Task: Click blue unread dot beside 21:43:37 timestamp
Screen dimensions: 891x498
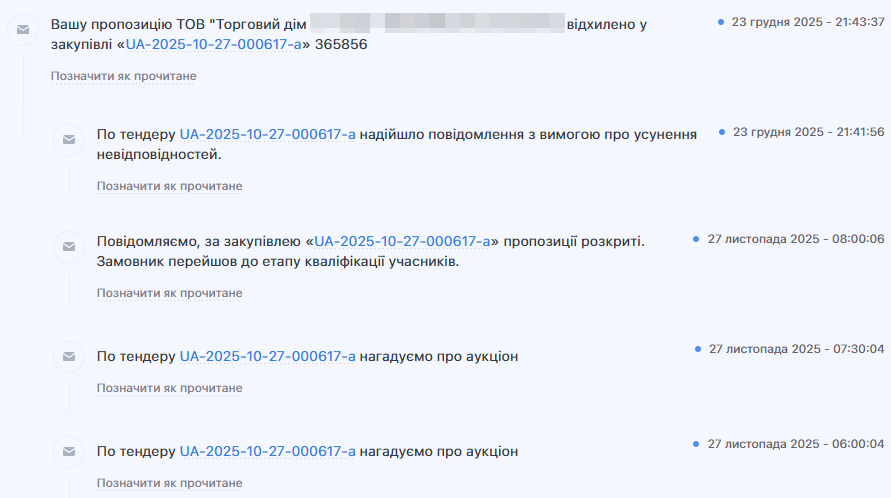Action: point(721,21)
